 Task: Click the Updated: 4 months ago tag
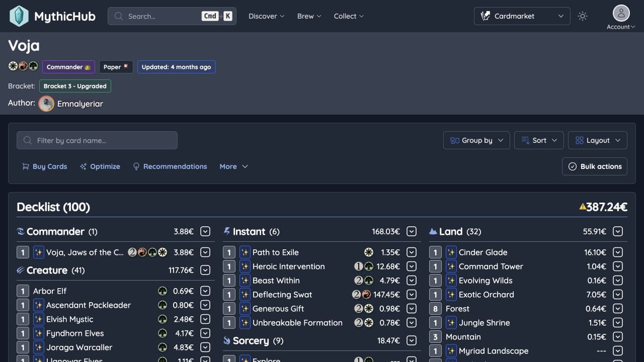pyautogui.click(x=176, y=67)
